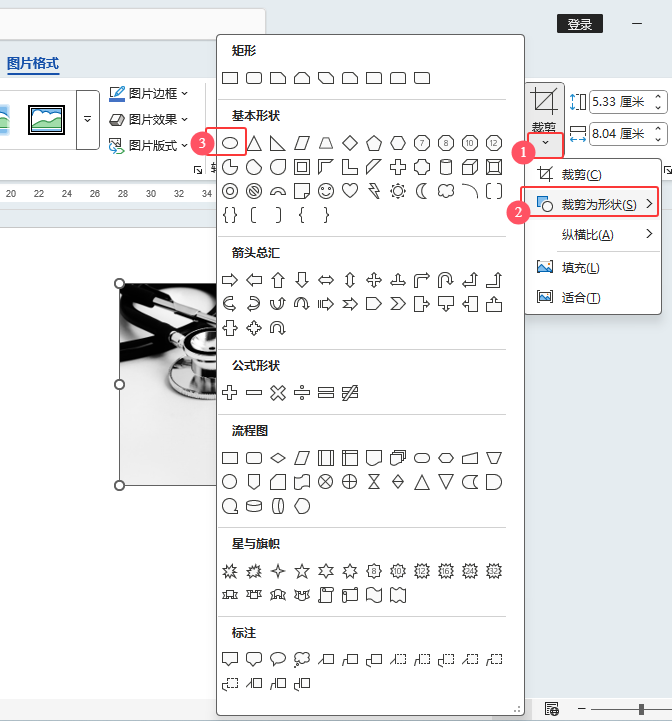Open the Crop to Shape (S) submenu
Viewport: 672px width, 721px height.
pos(593,204)
